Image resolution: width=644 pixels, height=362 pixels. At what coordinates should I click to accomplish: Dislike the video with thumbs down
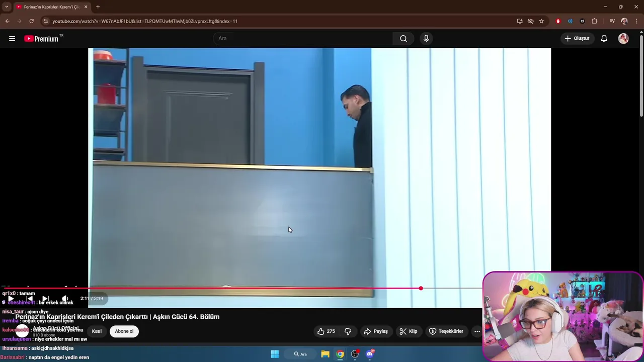(348, 331)
